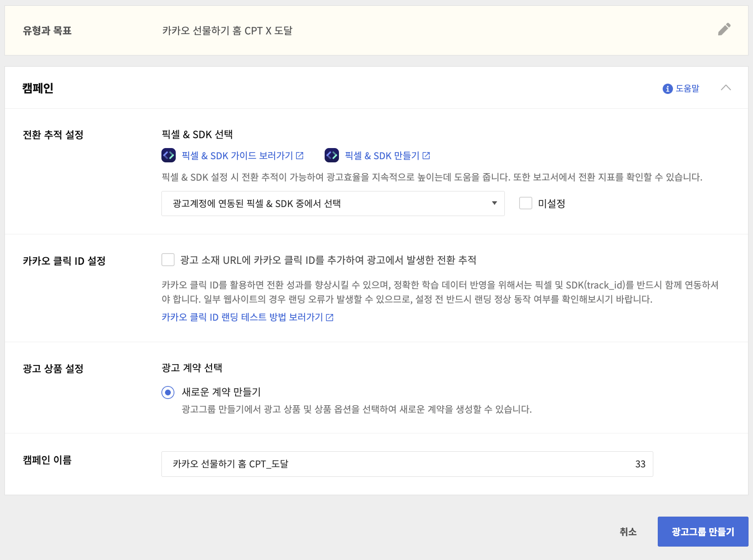
Task: Open 카카오 클릭 ID 랜딩 테스트 방법 보러가기 link
Action: tap(242, 317)
